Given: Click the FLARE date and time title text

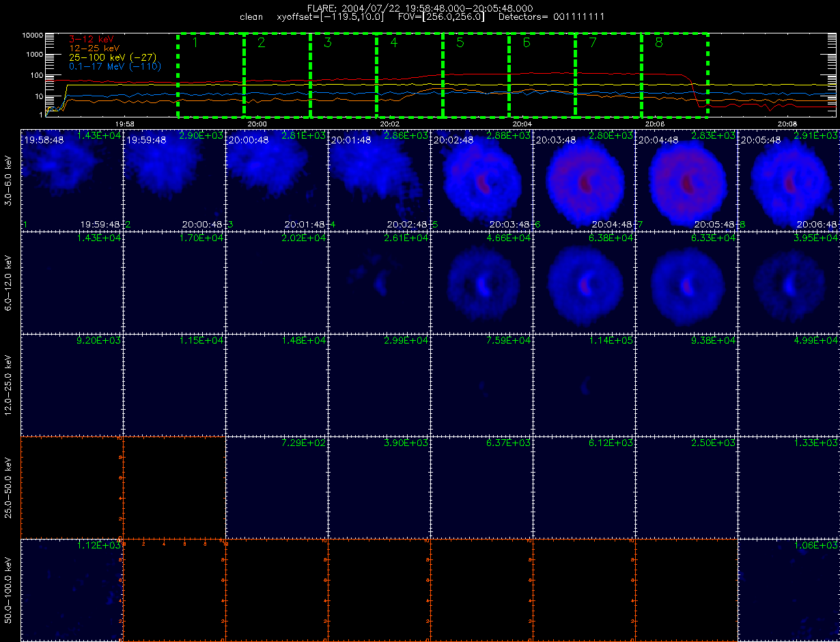Looking at the screenshot, I should tap(421, 8).
